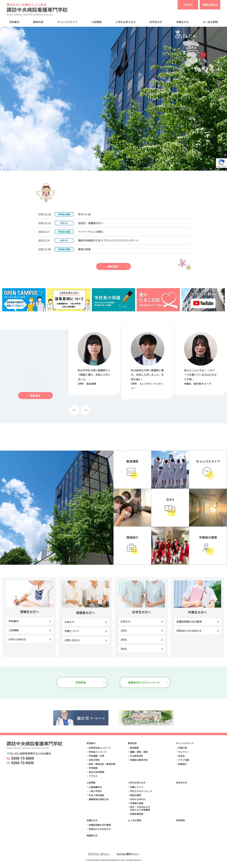Open the キャンパスライフ clock icon tile
Viewport: 227px width, 868px height.
(x=208, y=469)
